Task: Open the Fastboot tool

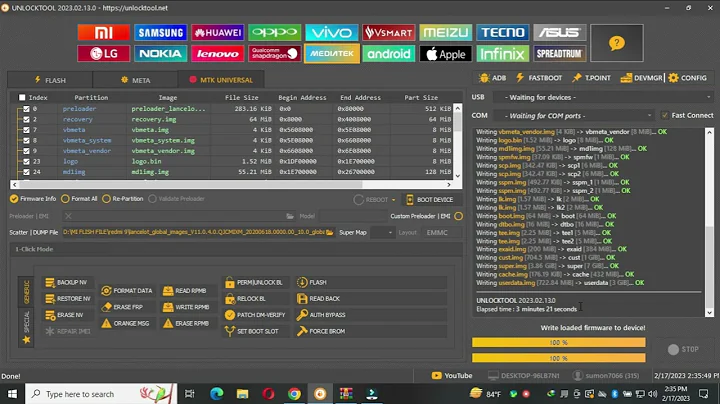Action: coord(539,78)
